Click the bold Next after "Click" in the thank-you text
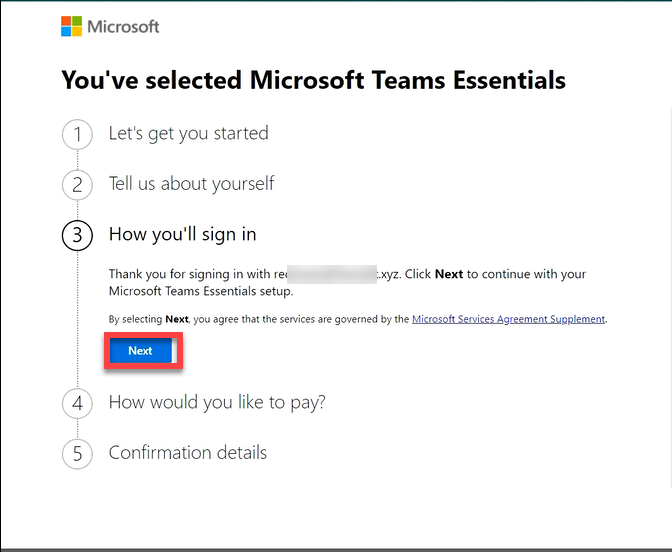This screenshot has width=672, height=552. tap(449, 274)
